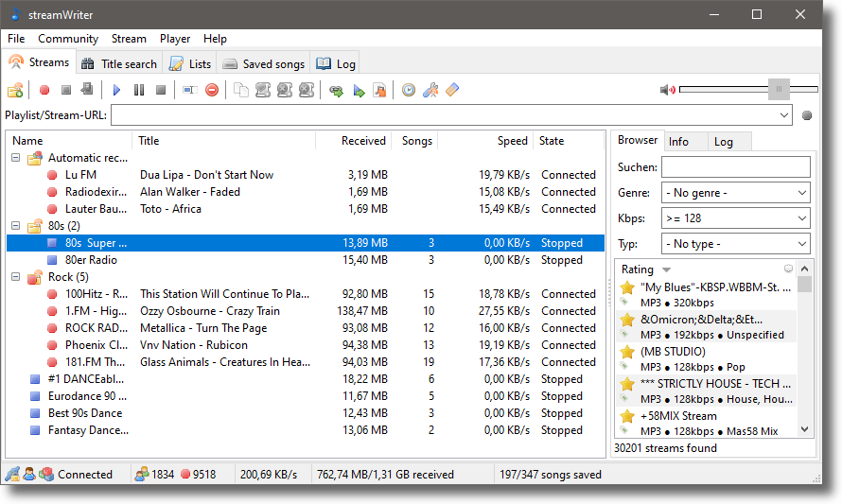Click the red 9518 recordings status icon
Screen dimensions: 842x504
click(185, 475)
